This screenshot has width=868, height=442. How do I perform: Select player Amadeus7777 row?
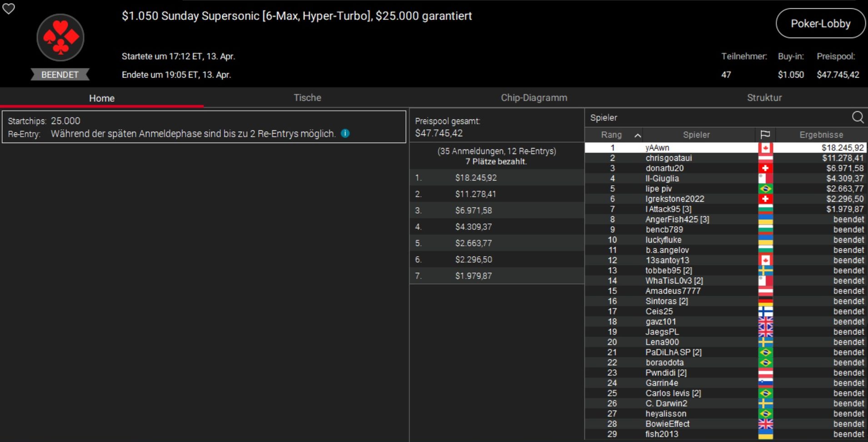coord(725,291)
